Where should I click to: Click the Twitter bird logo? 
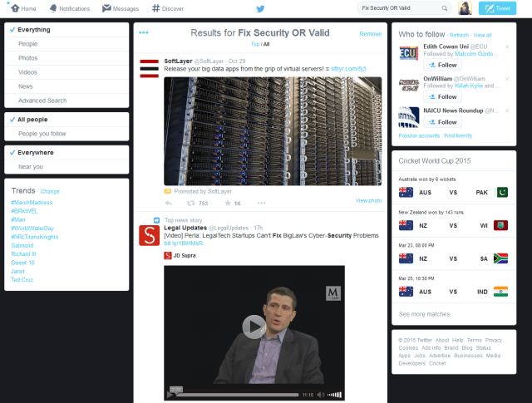(260, 8)
